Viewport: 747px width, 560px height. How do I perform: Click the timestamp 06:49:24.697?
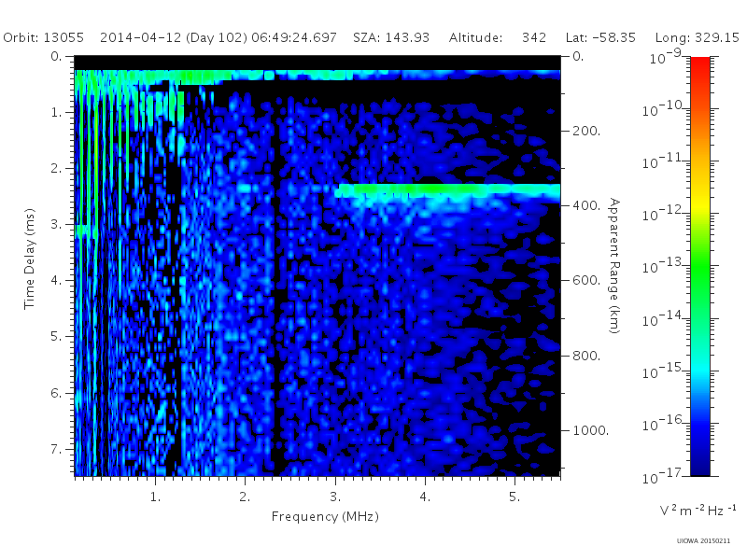click(294, 37)
